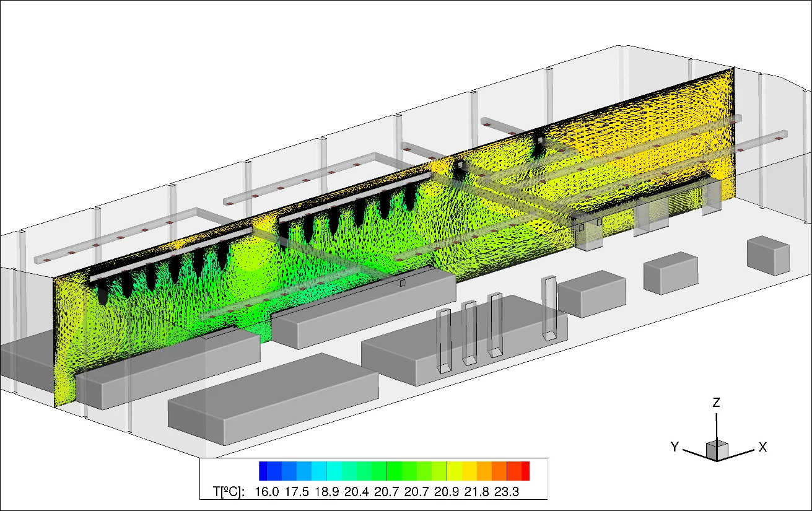
Task: Click the gray cube of the axis triad
Action: [x=718, y=450]
